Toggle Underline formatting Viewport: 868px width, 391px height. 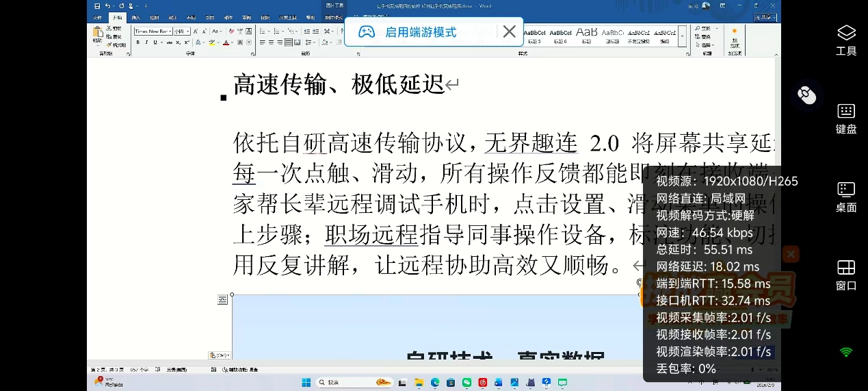pos(155,42)
